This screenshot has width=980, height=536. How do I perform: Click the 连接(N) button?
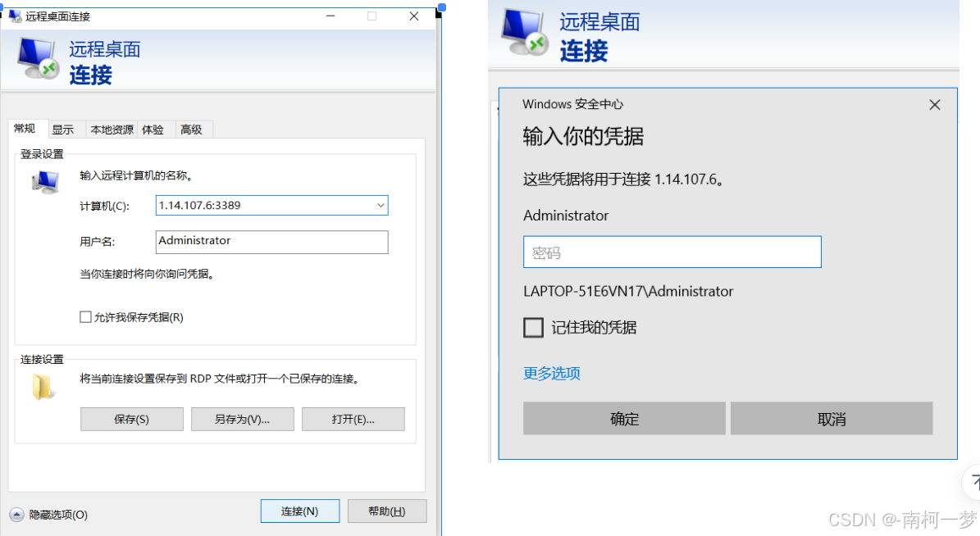300,511
